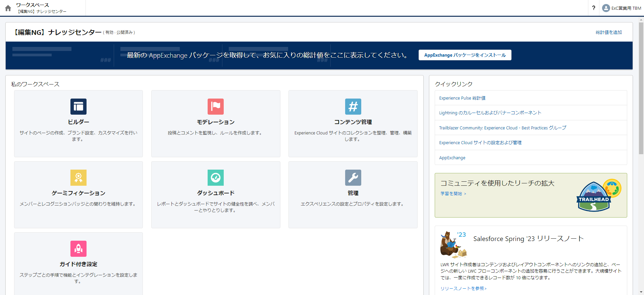This screenshot has height=295, width=644.
Task: Click AppExchange パッケージをインストール button
Action: 465,55
